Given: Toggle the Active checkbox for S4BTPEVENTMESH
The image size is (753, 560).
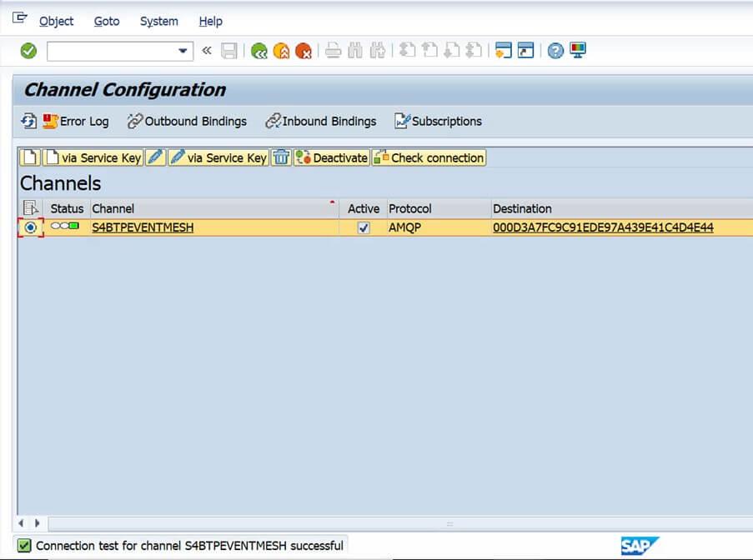Looking at the screenshot, I should [364, 227].
